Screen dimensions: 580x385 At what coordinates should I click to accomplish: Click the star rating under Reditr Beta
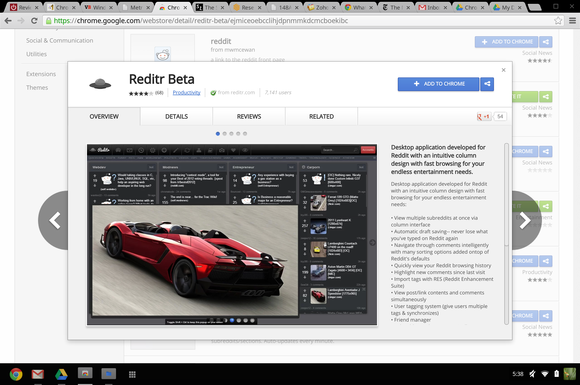[x=141, y=93]
